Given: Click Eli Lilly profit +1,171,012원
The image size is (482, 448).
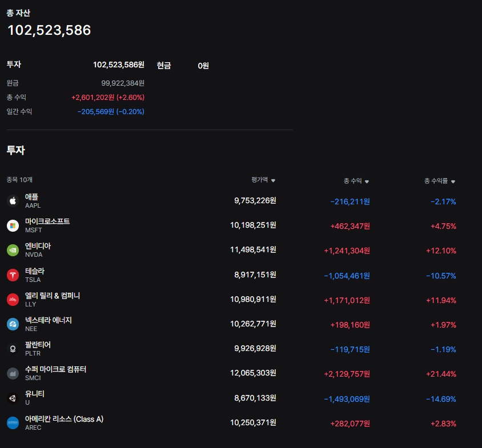Looking at the screenshot, I should click(x=347, y=301).
